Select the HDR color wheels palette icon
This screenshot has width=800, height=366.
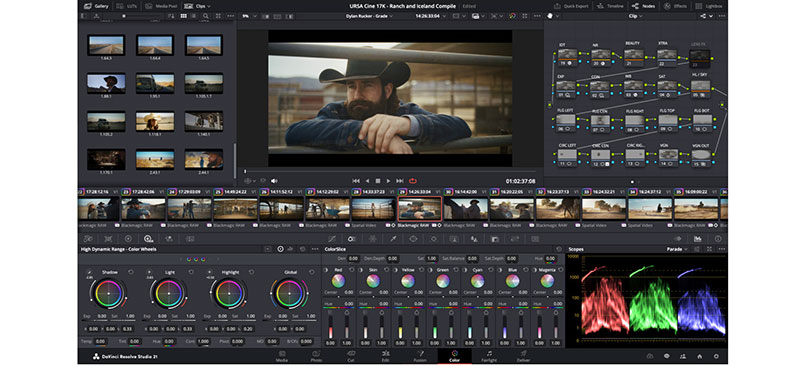[149, 238]
